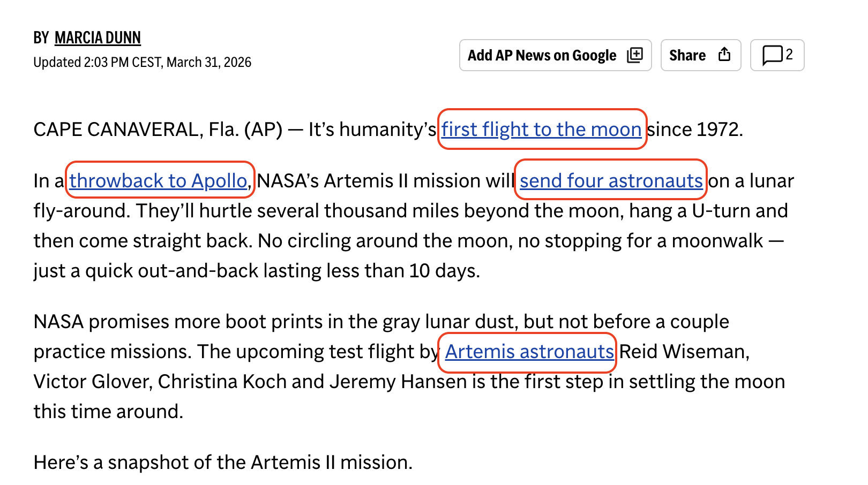Viewport: 868px width, 485px height.
Task: Open the "throwback to Apollo" link
Action: point(158,181)
